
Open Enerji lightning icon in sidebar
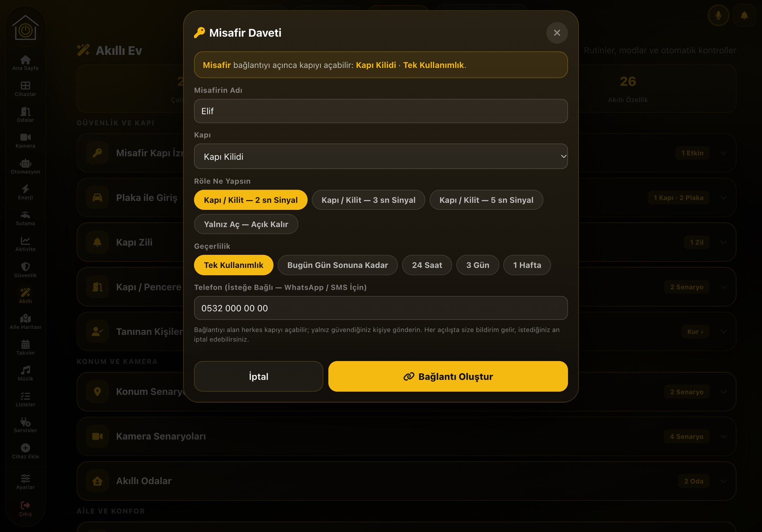click(x=25, y=189)
